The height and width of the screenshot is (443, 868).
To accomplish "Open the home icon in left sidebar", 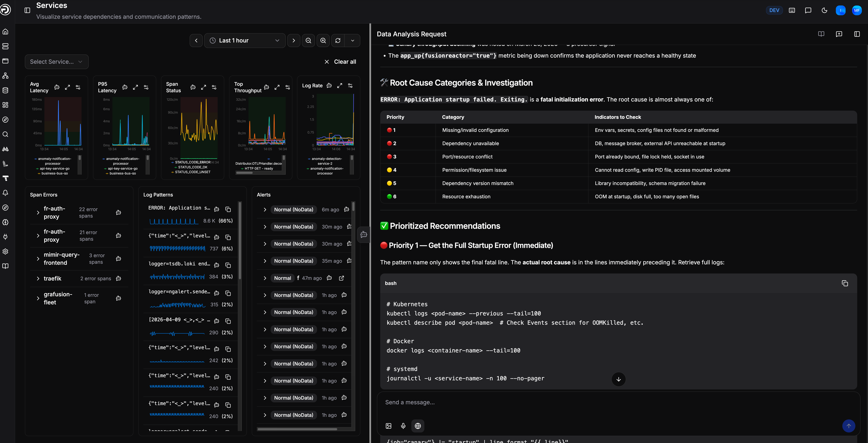I will [x=5, y=32].
